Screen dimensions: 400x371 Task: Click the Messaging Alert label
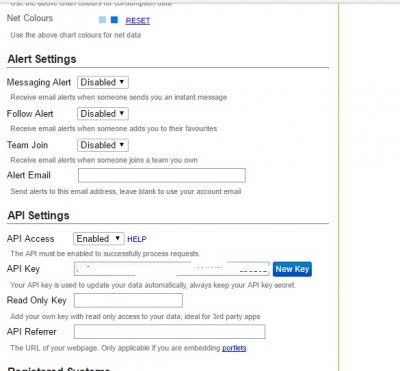[x=39, y=82]
